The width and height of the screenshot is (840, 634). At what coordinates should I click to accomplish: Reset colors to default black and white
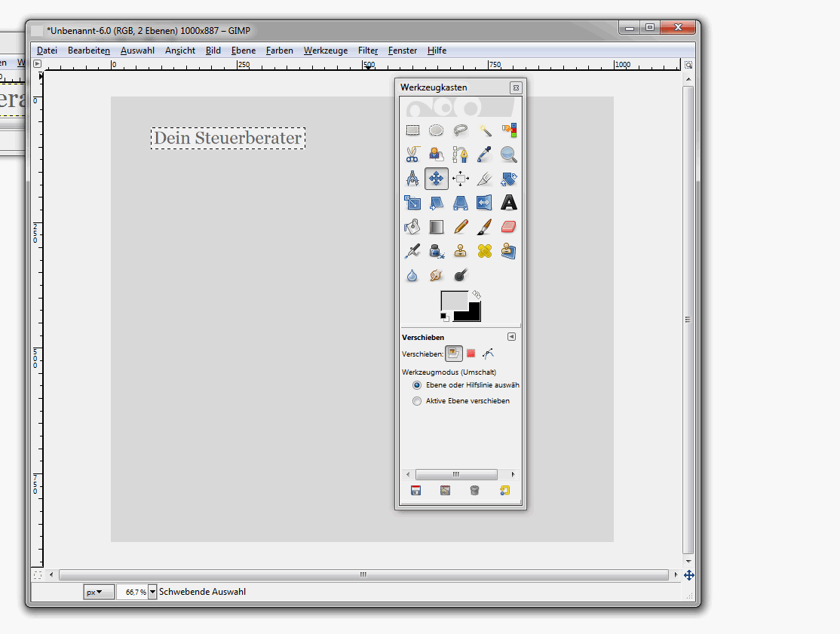point(444,317)
